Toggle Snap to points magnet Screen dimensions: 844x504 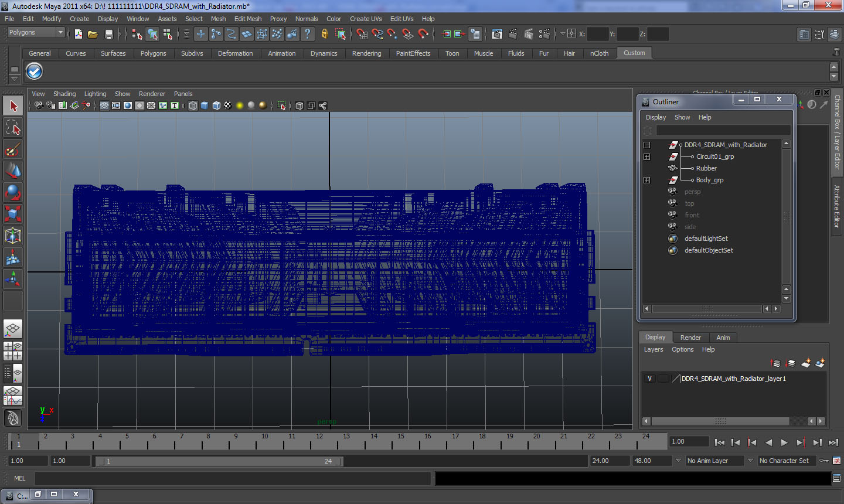[393, 34]
